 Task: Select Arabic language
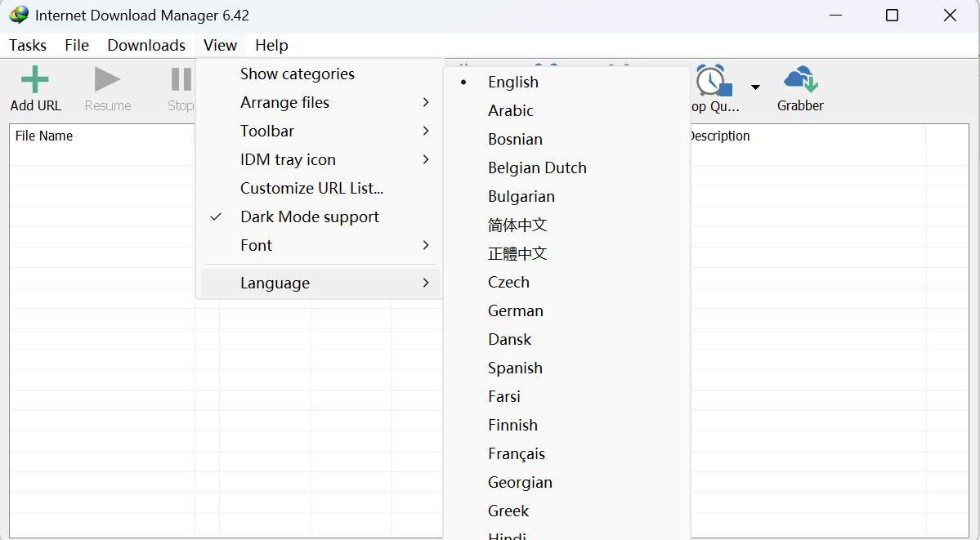click(x=566, y=110)
